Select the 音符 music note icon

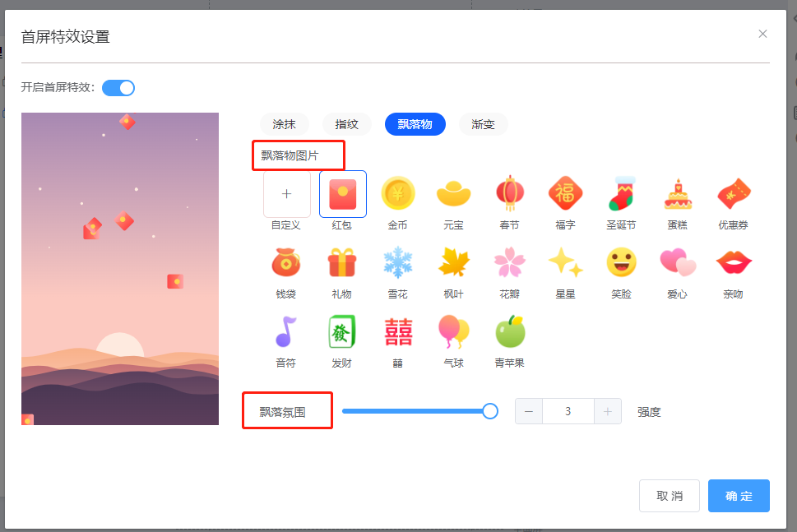point(286,332)
